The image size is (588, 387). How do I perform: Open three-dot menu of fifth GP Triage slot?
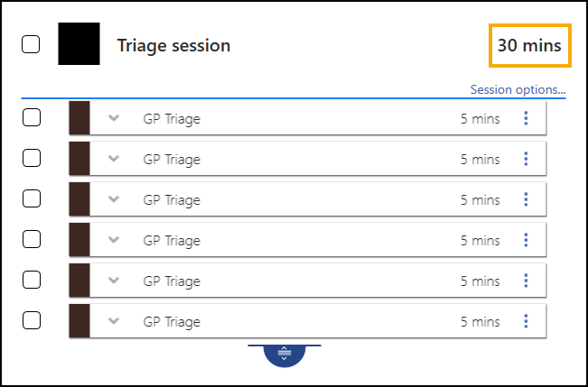pyautogui.click(x=526, y=281)
